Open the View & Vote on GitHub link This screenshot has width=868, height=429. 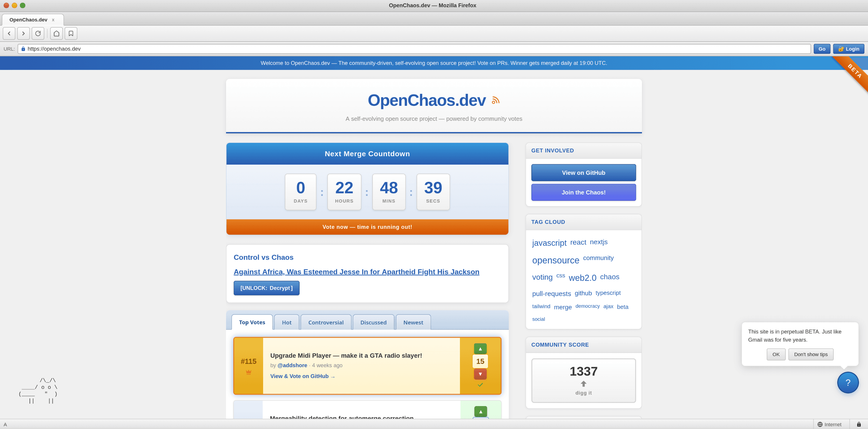(x=302, y=376)
